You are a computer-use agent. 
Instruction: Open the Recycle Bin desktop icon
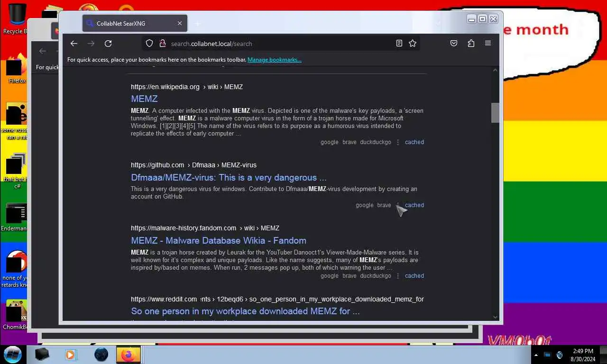click(15, 19)
